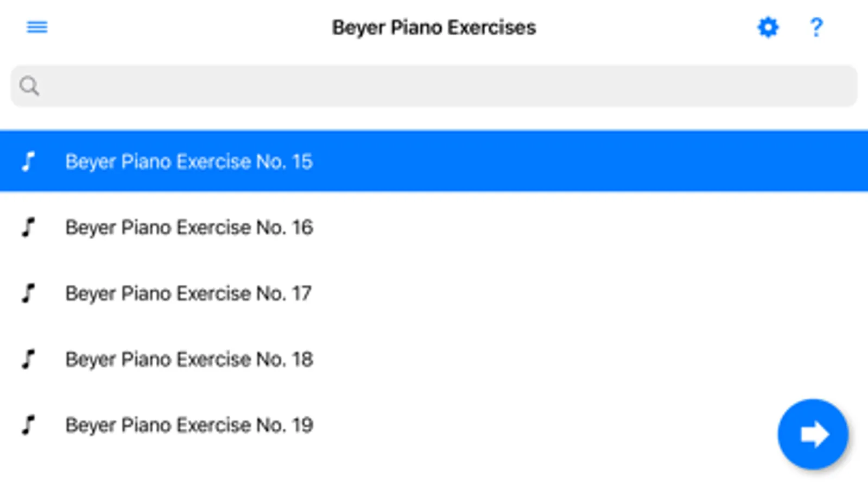Select Beyer Piano Exercise No. 16

pos(188,227)
